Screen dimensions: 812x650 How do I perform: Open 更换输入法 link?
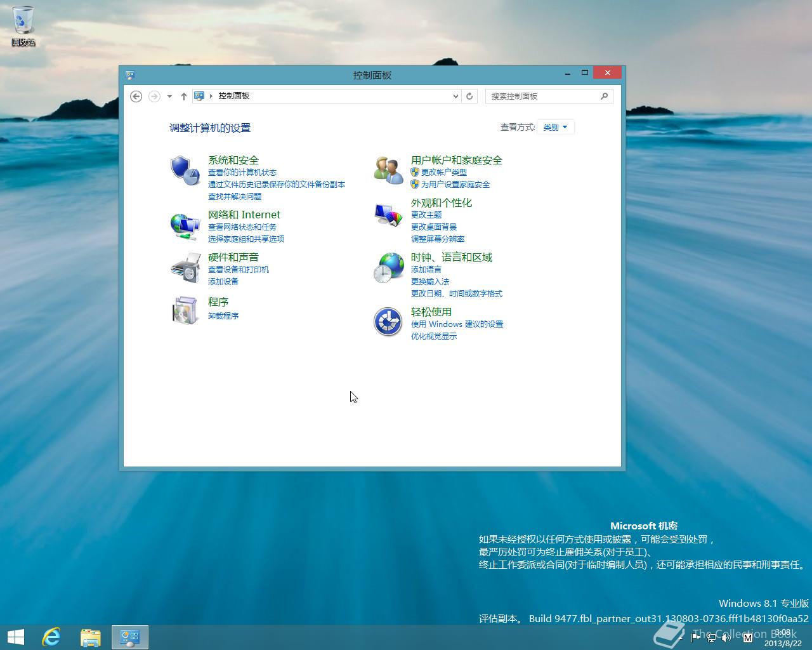430,282
